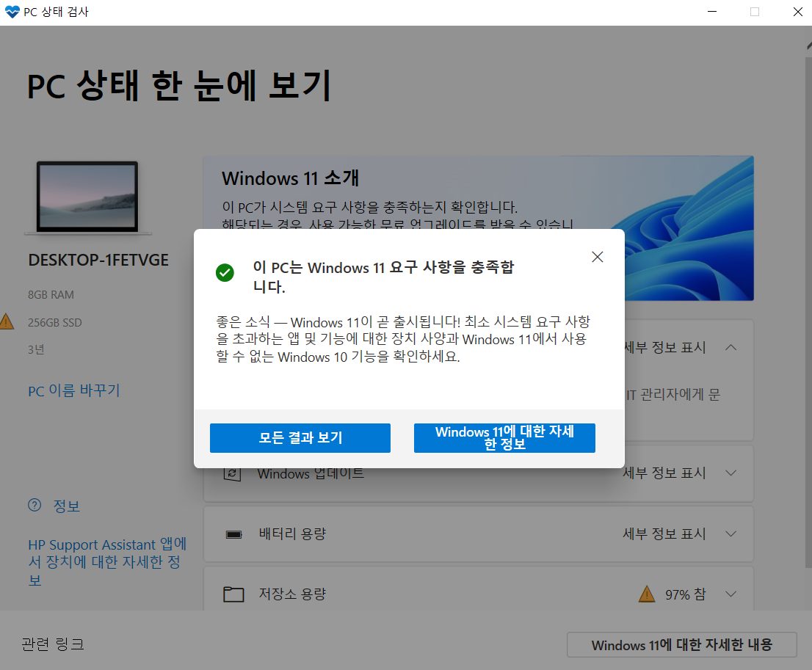Screen dimensions: 812x670
Task: Click the 8GB RAM text
Action: (x=51, y=294)
